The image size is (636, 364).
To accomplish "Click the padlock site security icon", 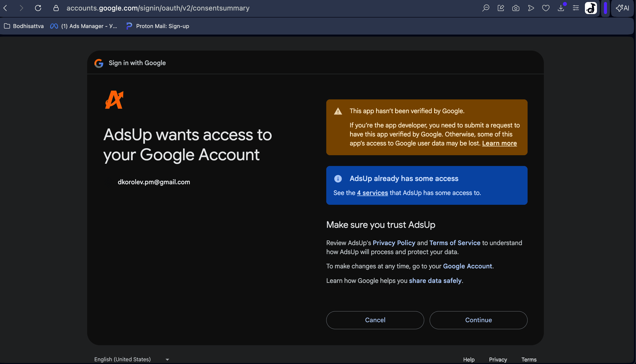I will (x=56, y=8).
